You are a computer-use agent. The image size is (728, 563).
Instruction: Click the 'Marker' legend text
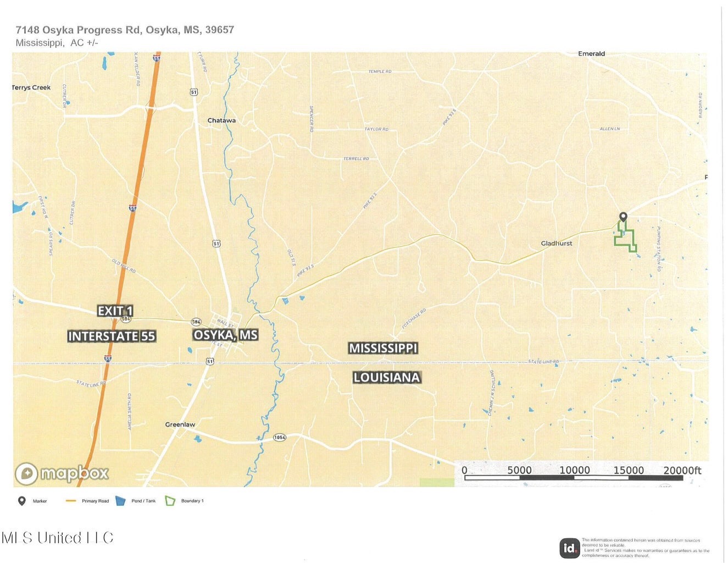point(40,501)
